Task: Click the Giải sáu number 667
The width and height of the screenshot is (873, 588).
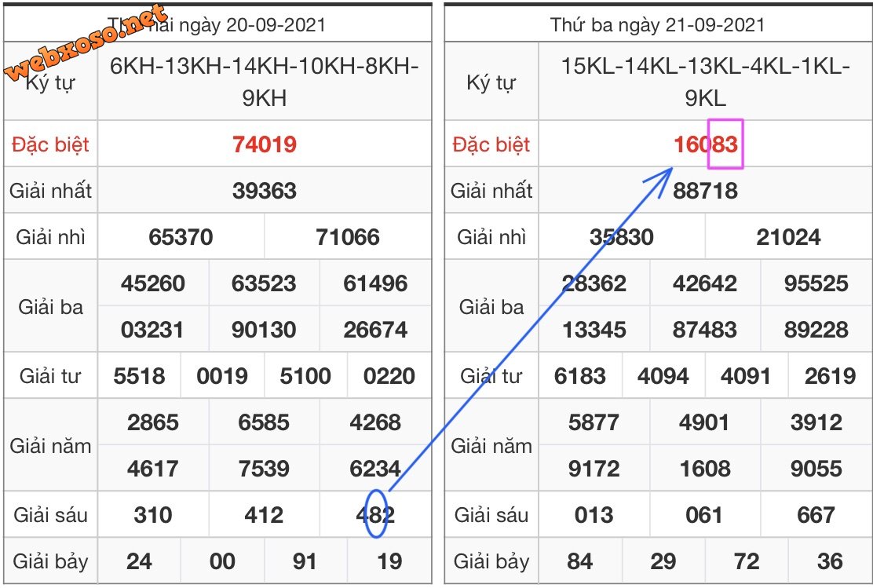Action: click(x=816, y=515)
